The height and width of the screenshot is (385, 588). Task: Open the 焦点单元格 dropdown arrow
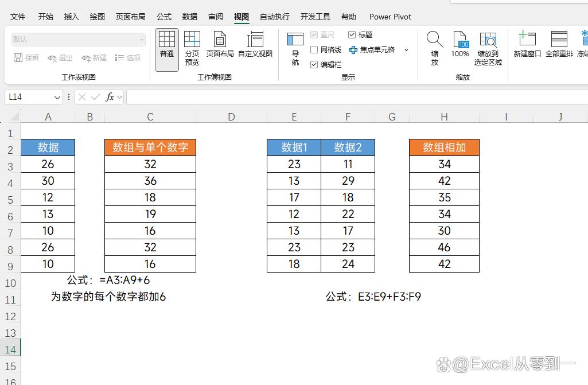(x=406, y=50)
